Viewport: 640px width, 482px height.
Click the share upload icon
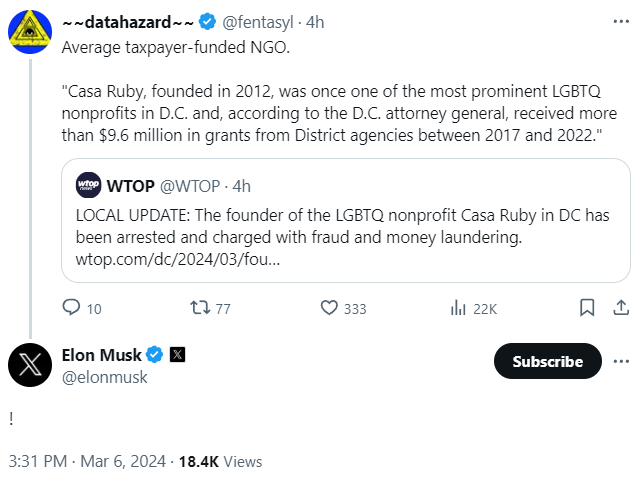tap(620, 308)
